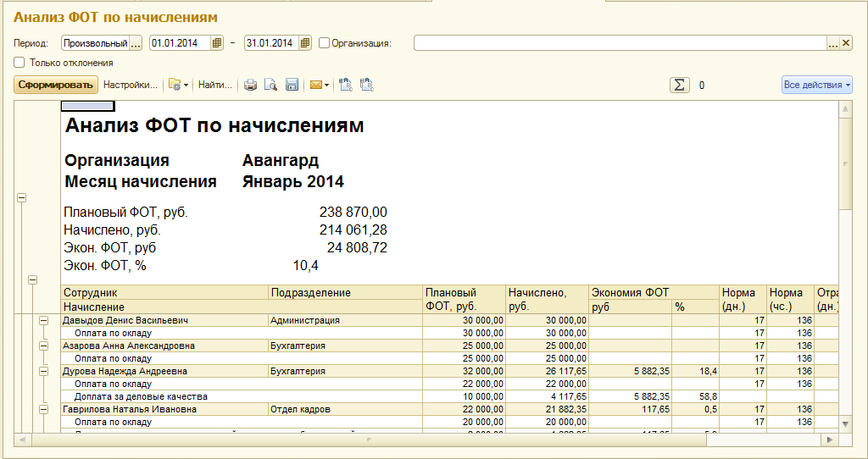The image size is (868, 459).
Task: Tick the Только отклонения checkbox
Action: click(20, 63)
